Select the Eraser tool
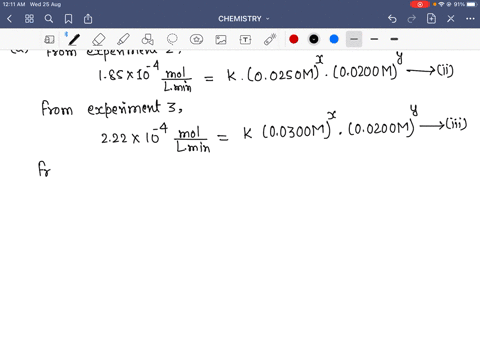Image resolution: width=480 pixels, height=360 pixels. tap(99, 39)
